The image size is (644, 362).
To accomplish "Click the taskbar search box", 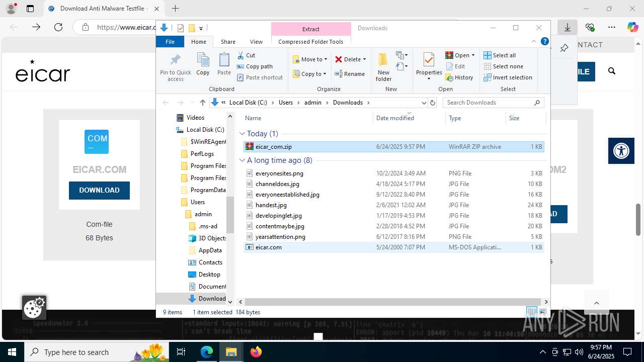I will [x=97, y=352].
